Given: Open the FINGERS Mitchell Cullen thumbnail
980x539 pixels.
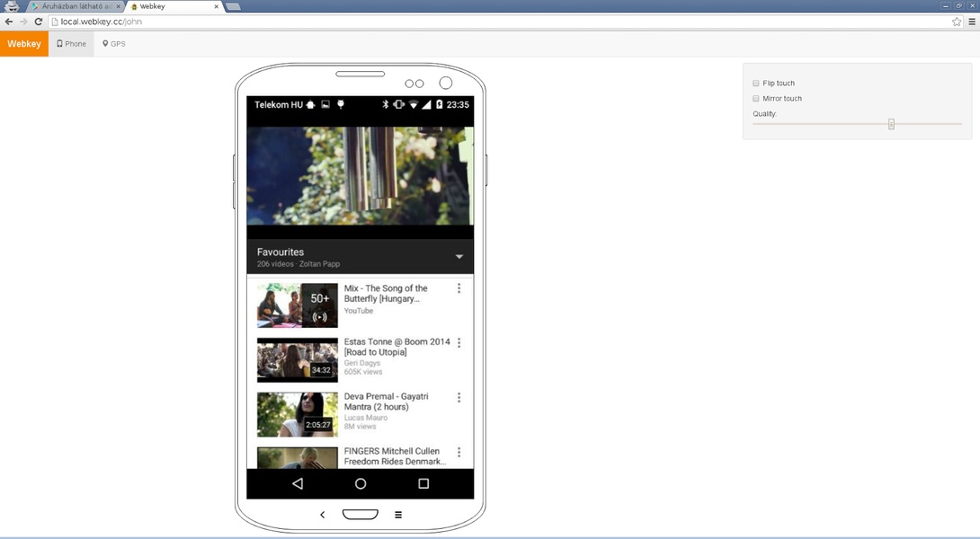Looking at the screenshot, I should click(x=298, y=458).
